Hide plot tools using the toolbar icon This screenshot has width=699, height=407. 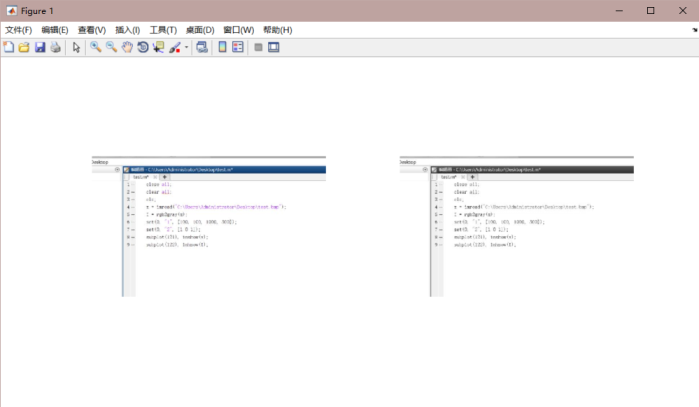pos(258,47)
